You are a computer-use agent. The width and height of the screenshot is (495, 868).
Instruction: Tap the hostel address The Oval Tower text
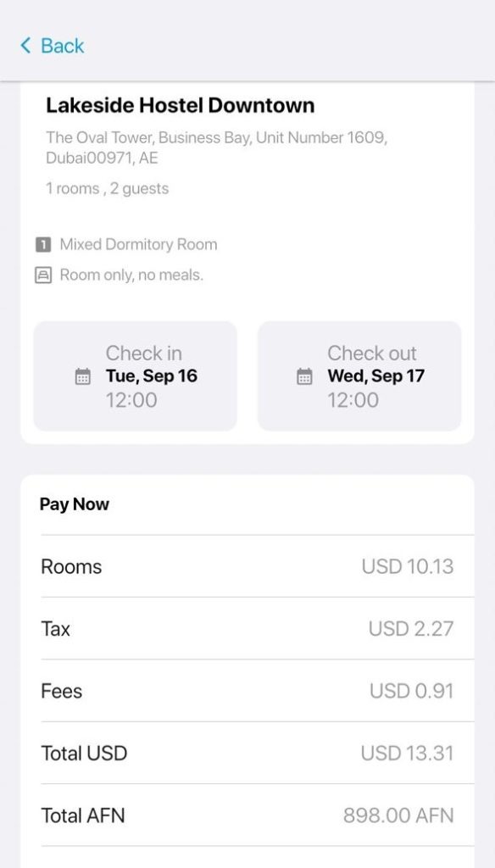point(216,147)
